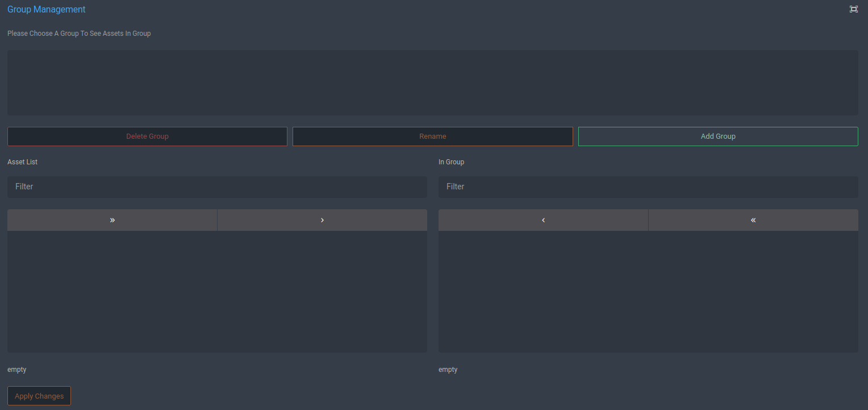Click the Delete Group button
868x410 pixels.
(x=147, y=136)
